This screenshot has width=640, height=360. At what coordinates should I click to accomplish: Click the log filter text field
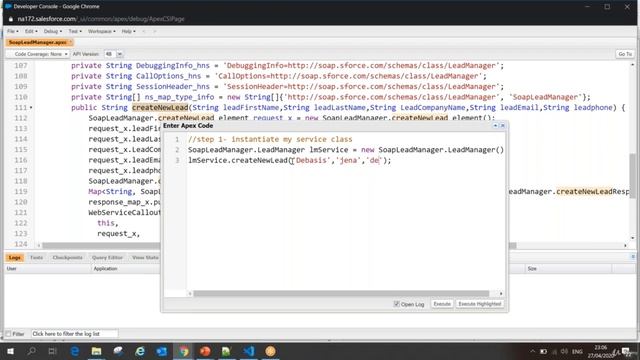[x=75, y=334]
